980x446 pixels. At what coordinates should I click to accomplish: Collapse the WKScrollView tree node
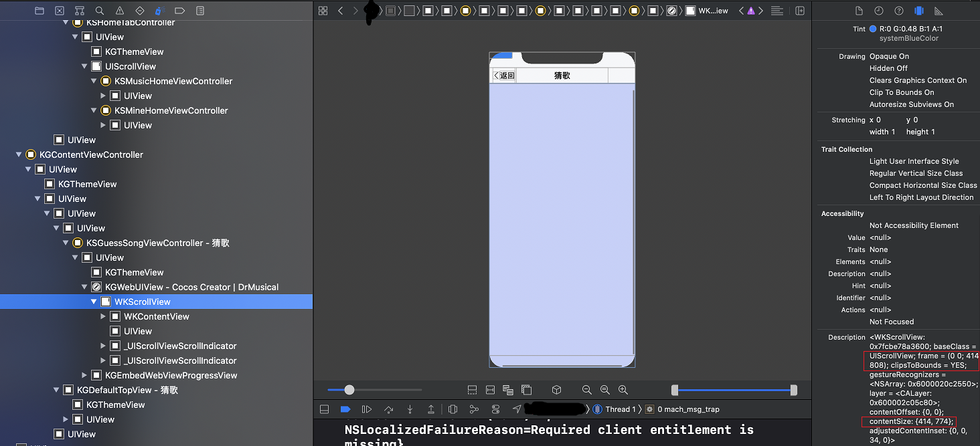94,302
